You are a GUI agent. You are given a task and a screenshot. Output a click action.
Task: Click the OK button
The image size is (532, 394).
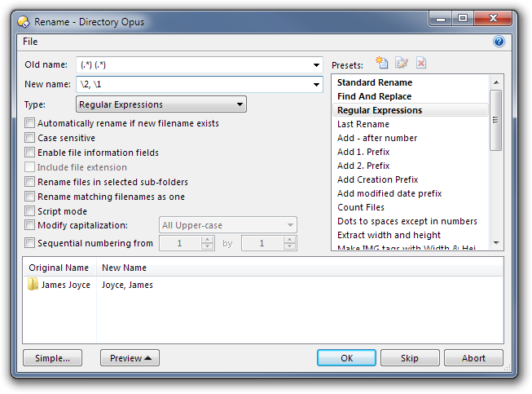coord(346,358)
